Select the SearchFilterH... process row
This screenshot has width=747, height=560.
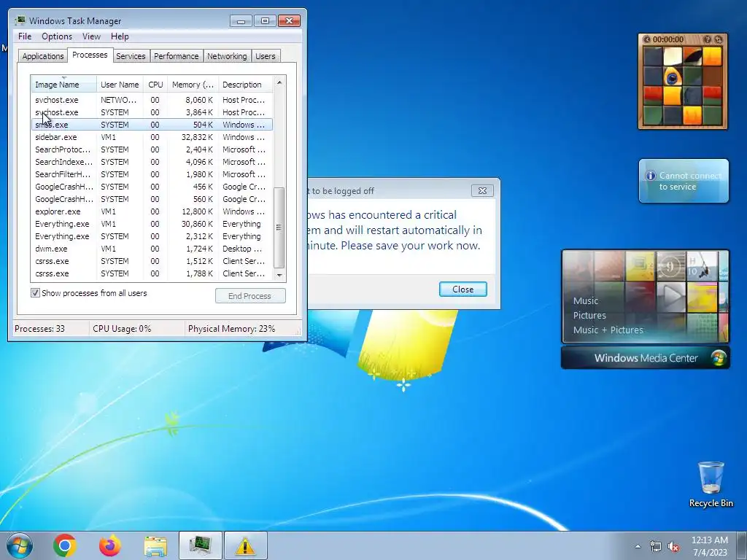152,174
